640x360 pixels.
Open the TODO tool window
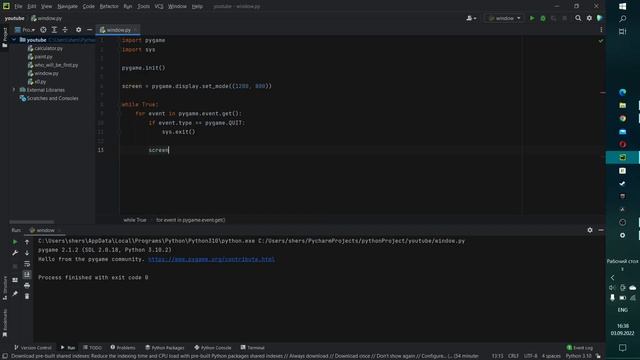pyautogui.click(x=93, y=348)
